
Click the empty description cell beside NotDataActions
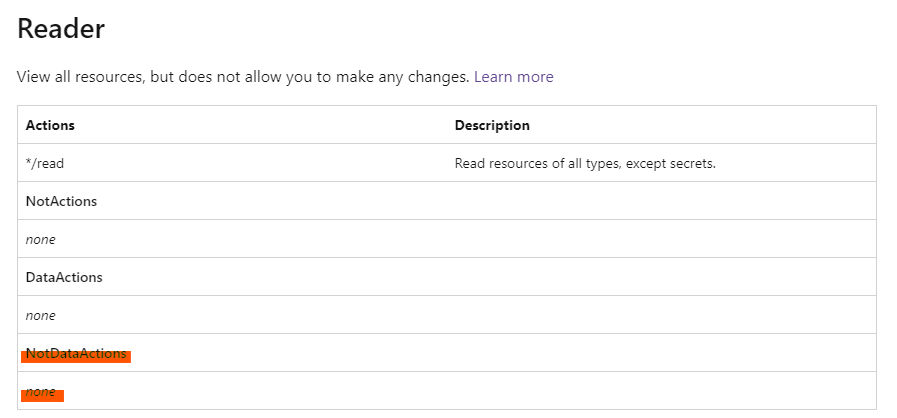[660, 353]
